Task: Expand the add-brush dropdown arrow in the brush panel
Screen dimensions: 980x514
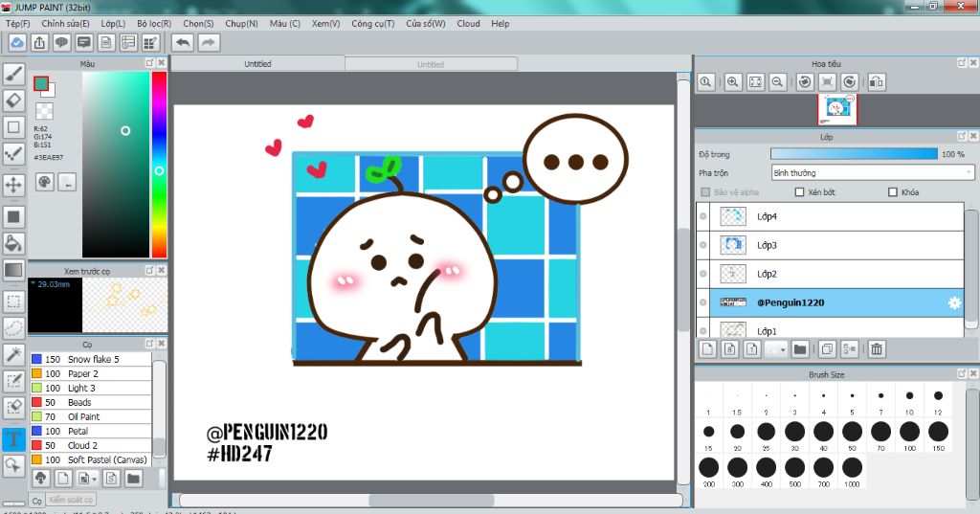Action: click(94, 478)
